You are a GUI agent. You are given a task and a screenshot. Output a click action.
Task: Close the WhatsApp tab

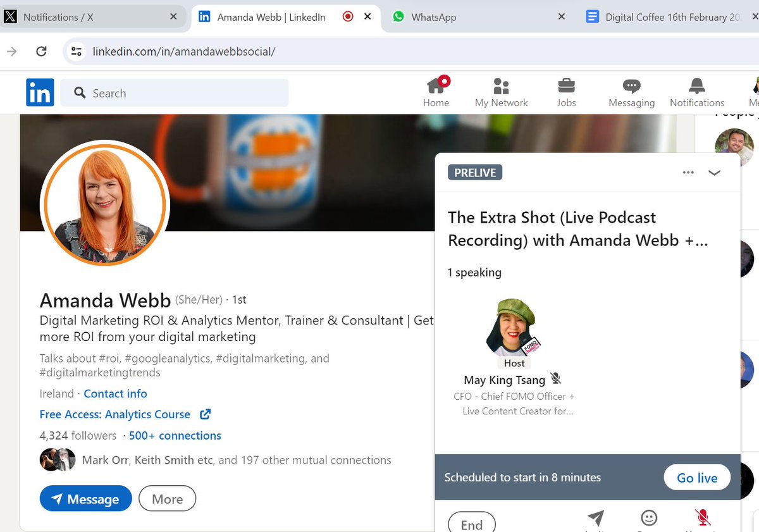[x=562, y=17]
